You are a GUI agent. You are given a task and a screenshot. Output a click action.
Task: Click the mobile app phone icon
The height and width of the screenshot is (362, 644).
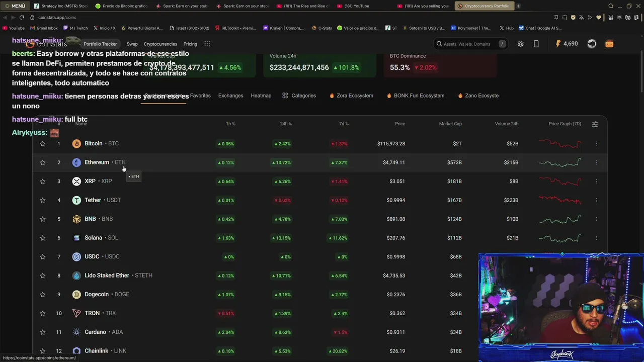click(536, 44)
